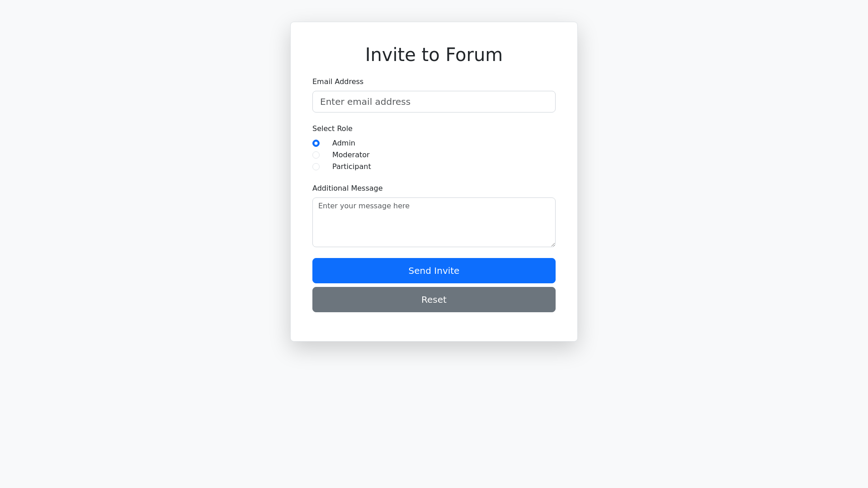Image resolution: width=868 pixels, height=488 pixels.
Task: Click the Send Invite button
Action: [434, 271]
